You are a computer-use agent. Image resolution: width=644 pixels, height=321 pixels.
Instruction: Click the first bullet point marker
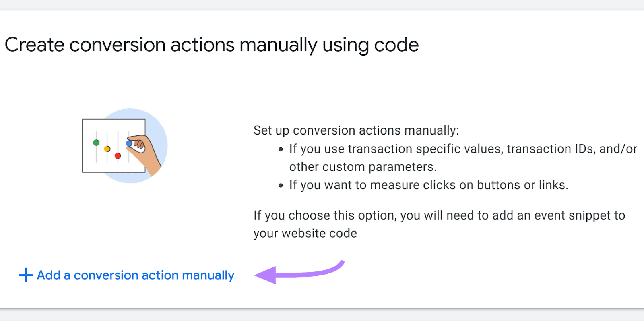(281, 149)
